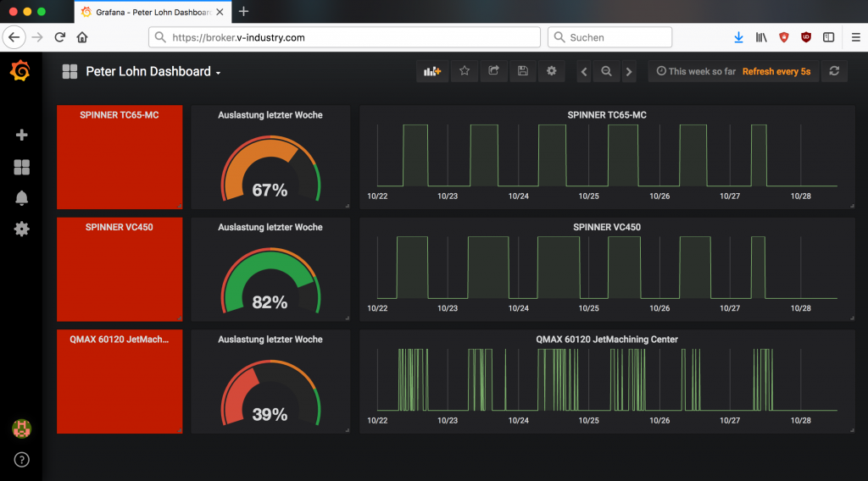Go forward in browser

click(x=37, y=37)
